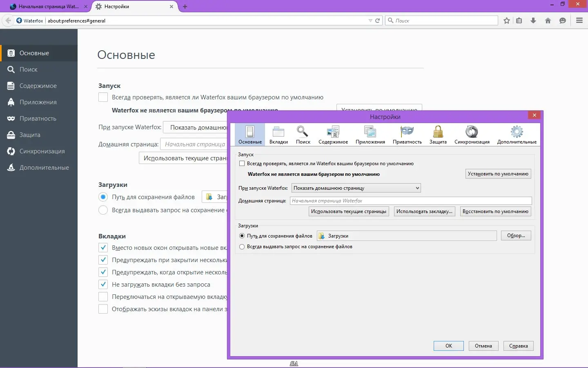The image size is (588, 368).
Task: Click the search magnifier icon in the search box
Action: coord(391,20)
